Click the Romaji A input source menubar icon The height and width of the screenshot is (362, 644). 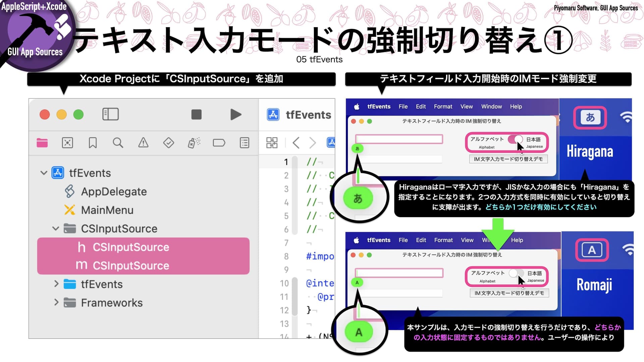point(592,250)
